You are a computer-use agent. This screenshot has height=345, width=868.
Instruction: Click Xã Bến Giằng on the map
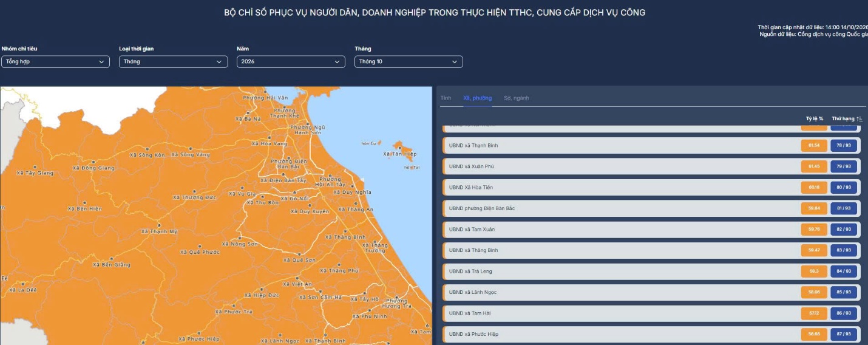click(112, 265)
